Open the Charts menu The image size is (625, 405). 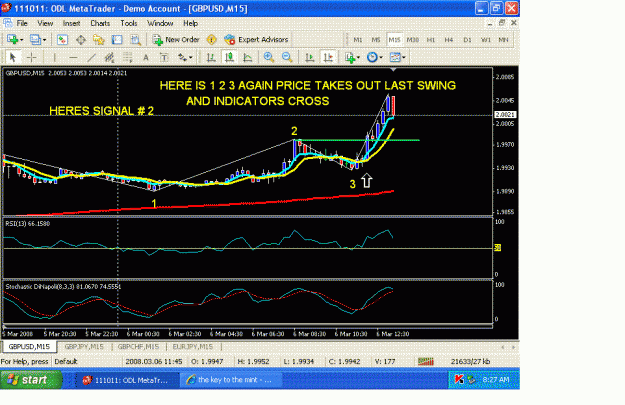pos(100,23)
